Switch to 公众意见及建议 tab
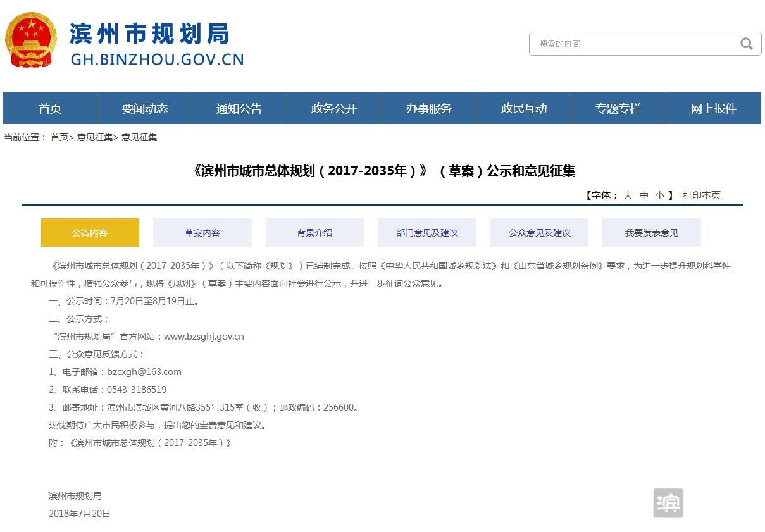The width and height of the screenshot is (765, 532). (x=540, y=232)
